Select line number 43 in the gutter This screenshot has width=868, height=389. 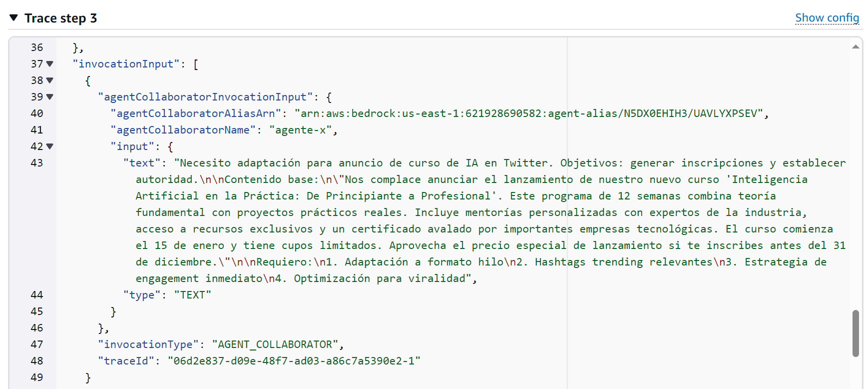tap(37, 163)
